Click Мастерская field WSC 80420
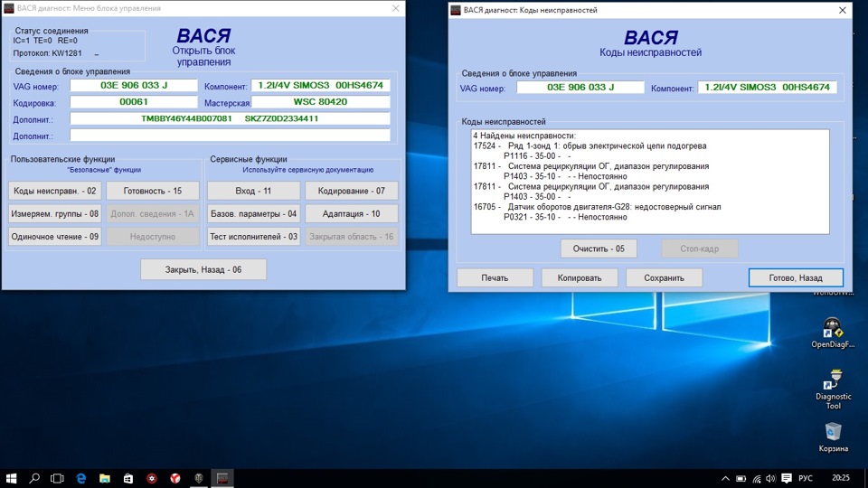Viewport: 868px width, 488px height. [x=320, y=102]
